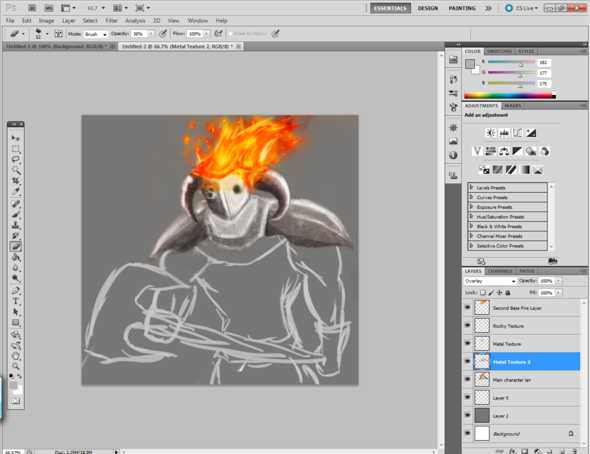
Task: Toggle Quick Mask mode in toolbox
Action: click(x=15, y=401)
